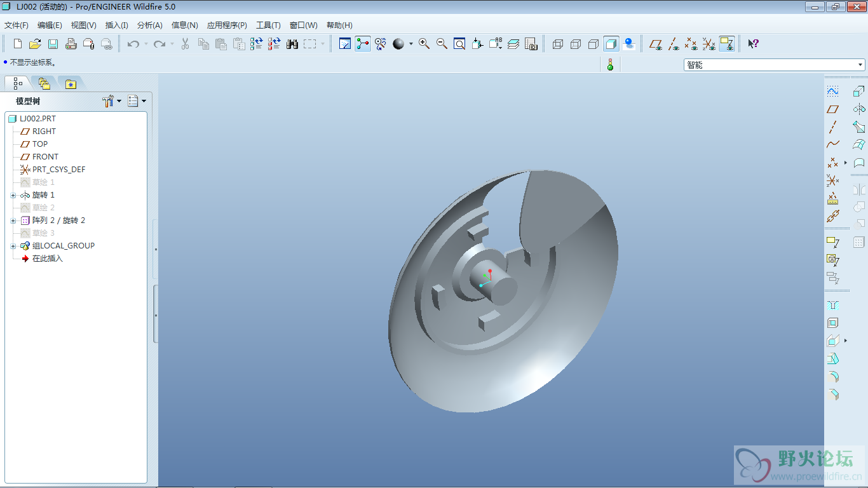Click the Repaint screen icon
Screen dimensions: 868x488
pos(345,44)
